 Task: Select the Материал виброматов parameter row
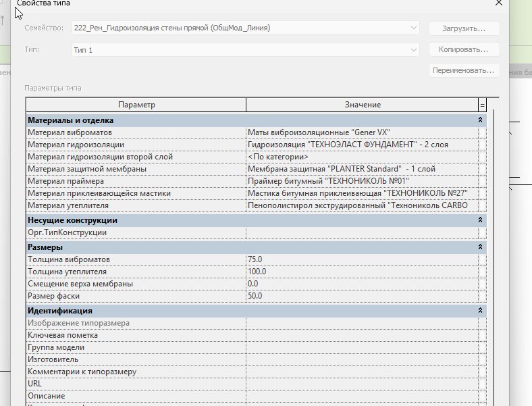256,132
